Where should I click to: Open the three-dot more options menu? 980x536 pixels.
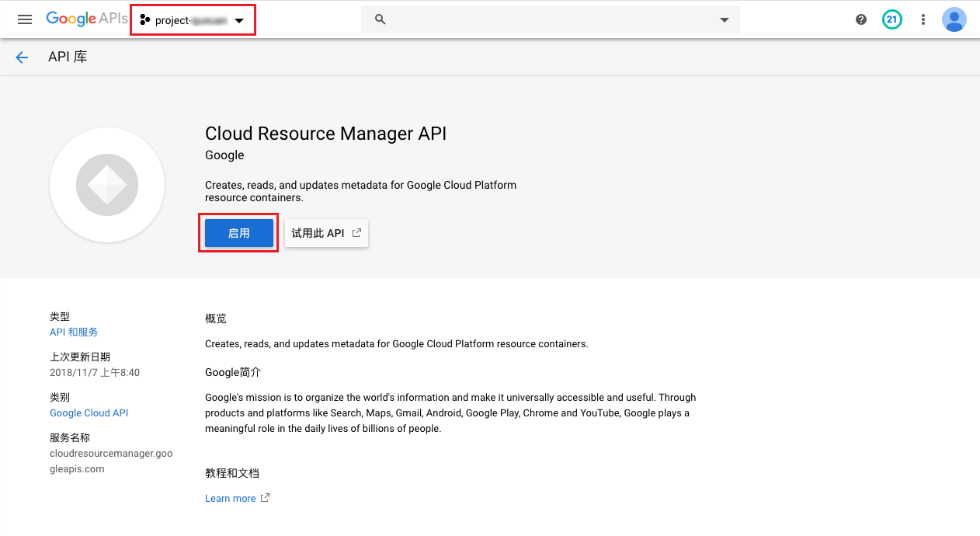pyautogui.click(x=923, y=19)
